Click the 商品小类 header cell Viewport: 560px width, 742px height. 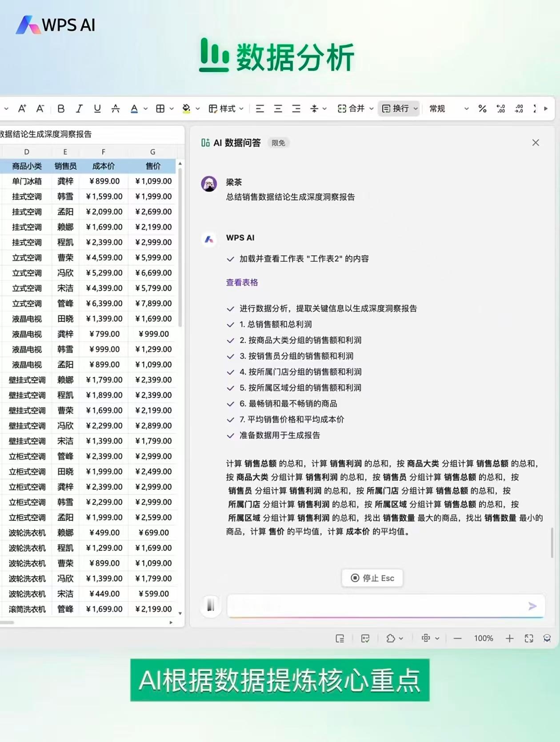click(x=27, y=166)
